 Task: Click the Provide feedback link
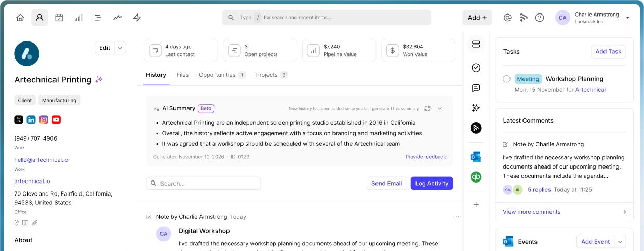[425, 157]
